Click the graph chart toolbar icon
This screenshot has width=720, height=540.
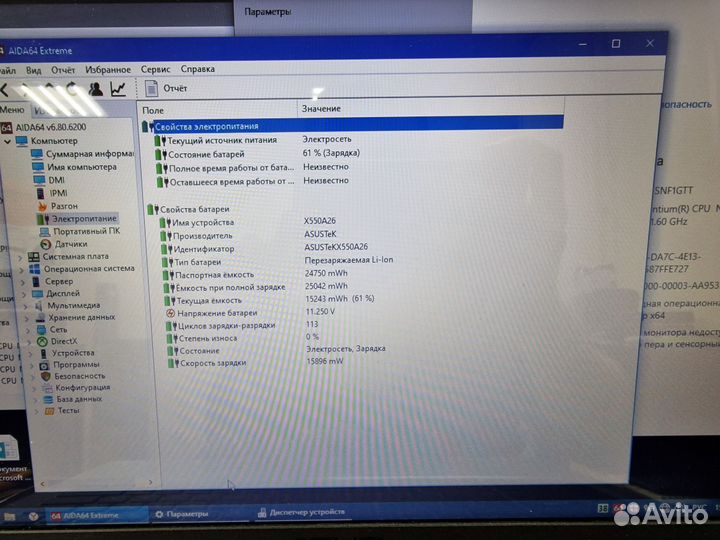[118, 89]
